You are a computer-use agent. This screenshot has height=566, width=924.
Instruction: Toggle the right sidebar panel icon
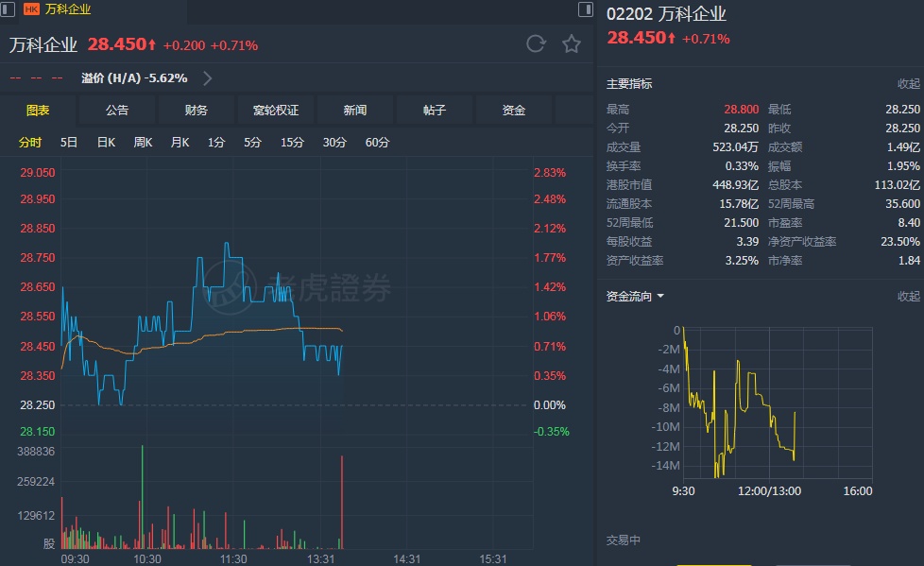[585, 9]
